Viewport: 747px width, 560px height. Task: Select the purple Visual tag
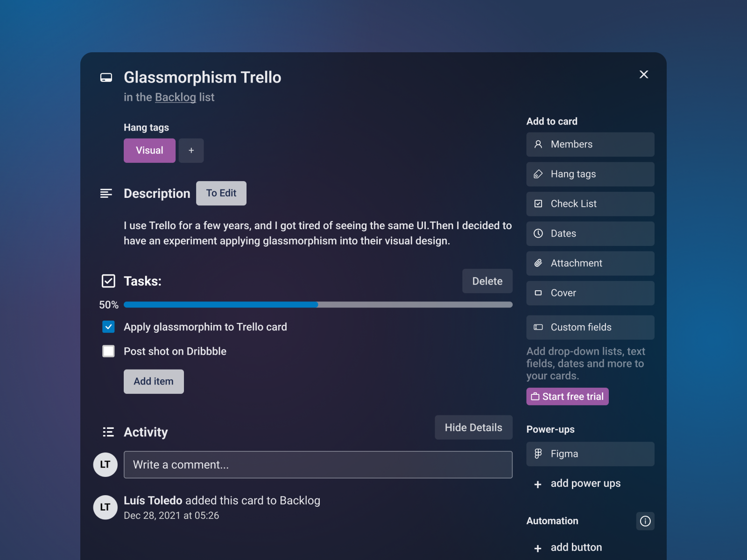[149, 150]
